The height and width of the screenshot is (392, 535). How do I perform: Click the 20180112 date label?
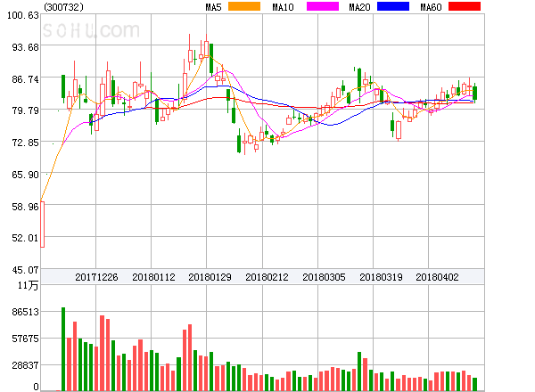(x=153, y=277)
